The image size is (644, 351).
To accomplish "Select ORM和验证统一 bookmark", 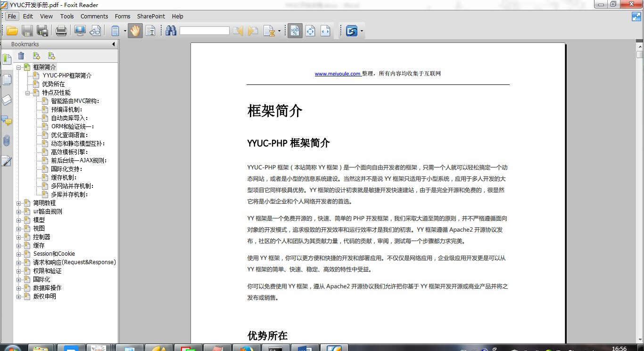I will [73, 126].
